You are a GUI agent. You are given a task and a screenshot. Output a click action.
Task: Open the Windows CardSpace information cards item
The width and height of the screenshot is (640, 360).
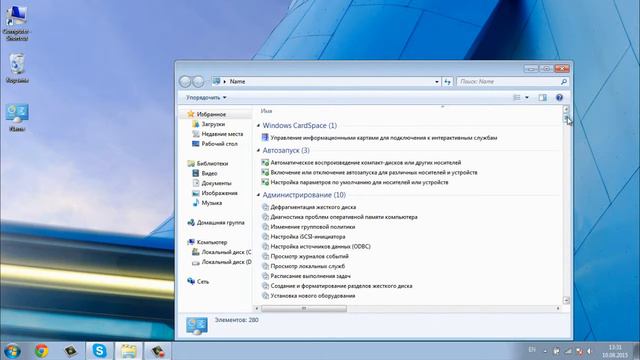pyautogui.click(x=379, y=138)
